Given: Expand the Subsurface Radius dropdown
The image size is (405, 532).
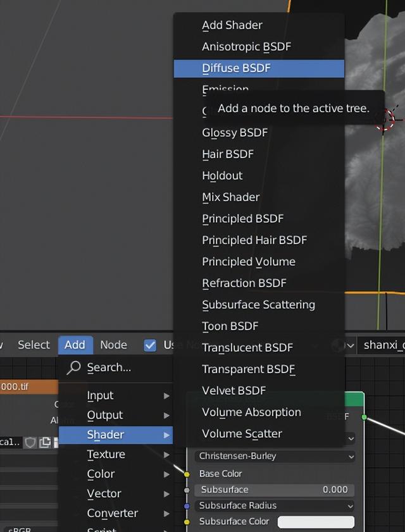Looking at the screenshot, I should 275,506.
